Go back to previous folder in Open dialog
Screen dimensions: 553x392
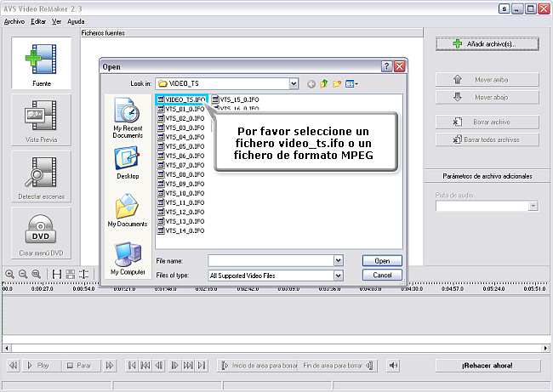tap(311, 84)
